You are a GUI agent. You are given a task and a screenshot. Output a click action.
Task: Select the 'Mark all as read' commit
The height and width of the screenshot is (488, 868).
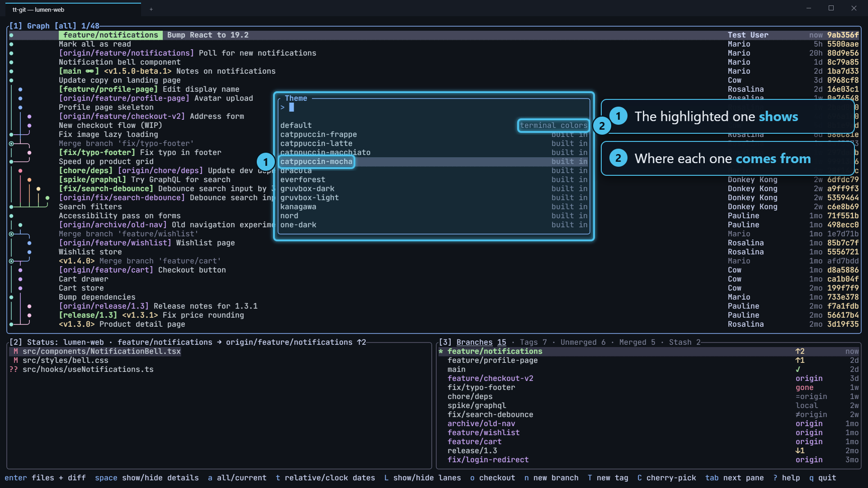point(434,44)
